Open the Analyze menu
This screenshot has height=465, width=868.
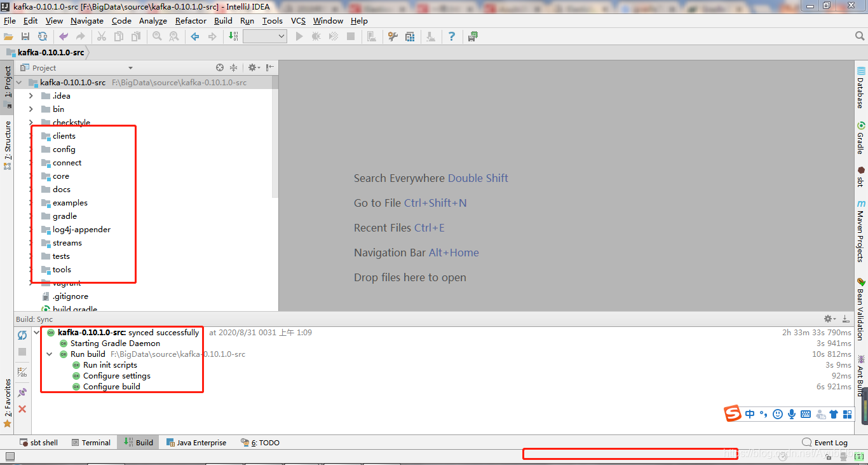click(x=153, y=21)
